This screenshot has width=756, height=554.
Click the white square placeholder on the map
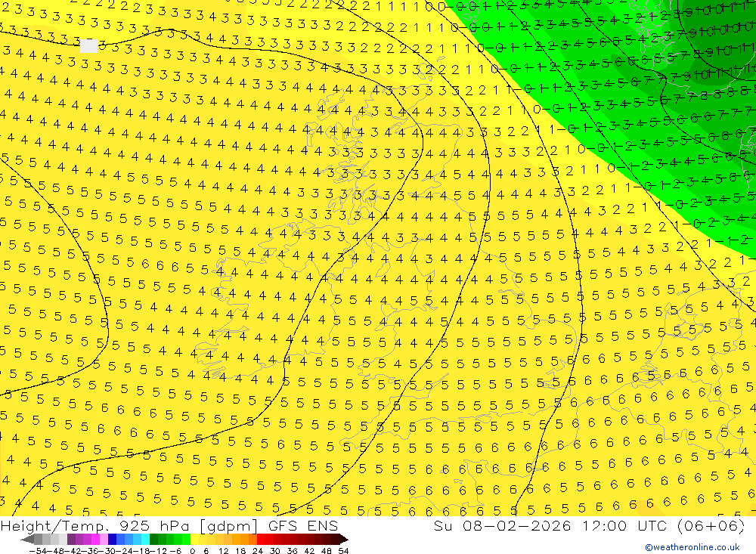(x=88, y=46)
